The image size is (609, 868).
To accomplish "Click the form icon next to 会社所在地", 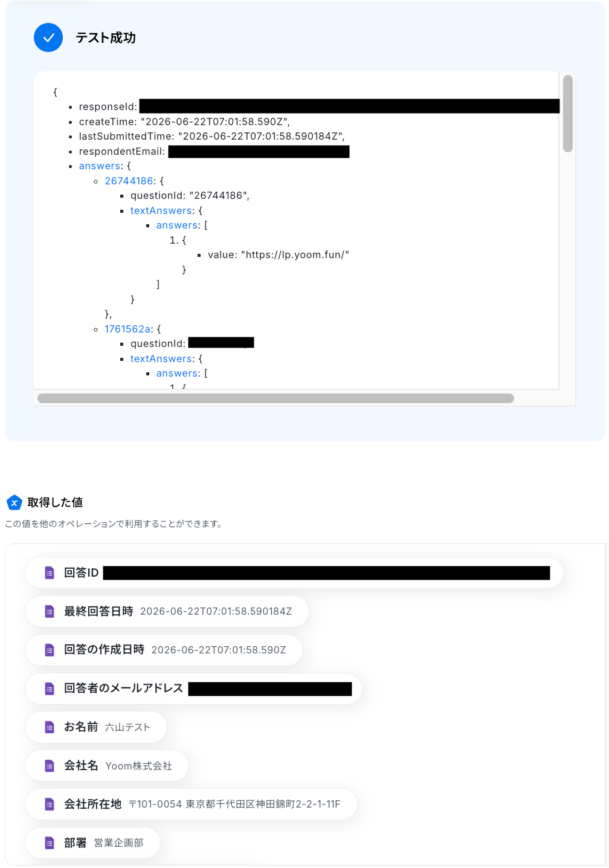I will (50, 805).
